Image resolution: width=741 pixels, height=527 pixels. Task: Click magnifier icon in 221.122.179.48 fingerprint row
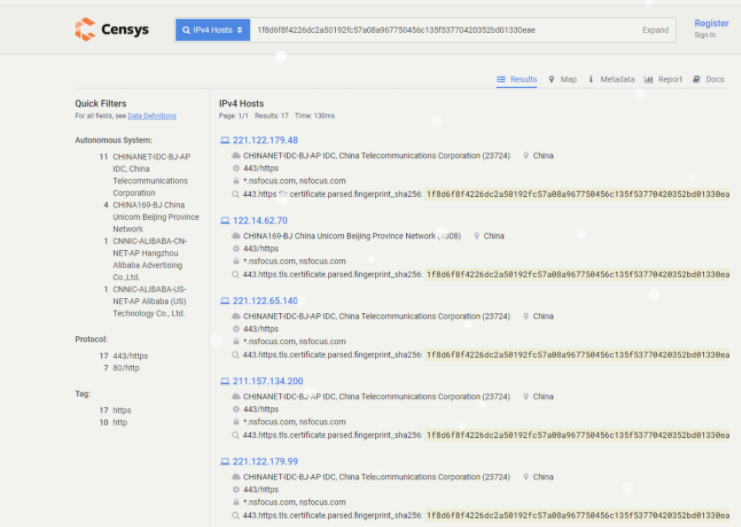tap(235, 194)
